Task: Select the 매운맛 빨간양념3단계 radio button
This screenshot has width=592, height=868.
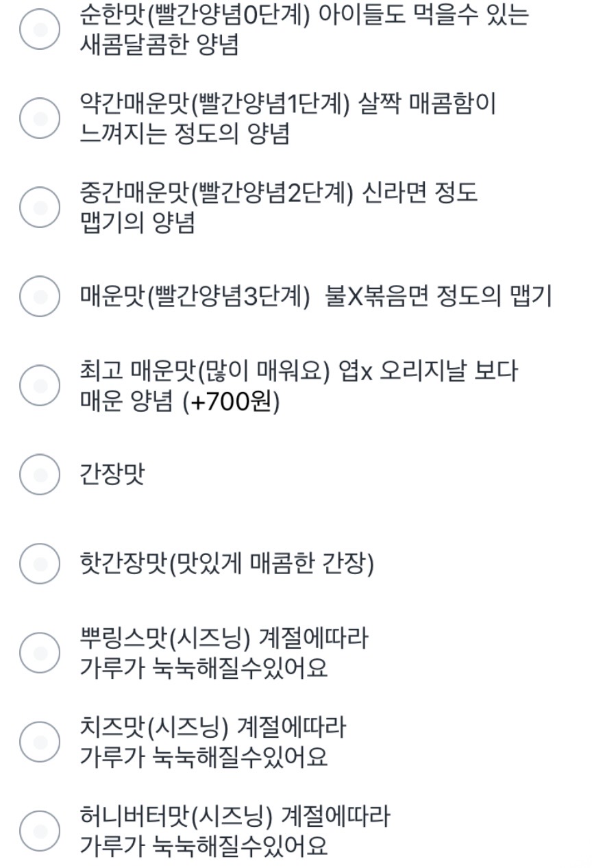Action: (40, 296)
